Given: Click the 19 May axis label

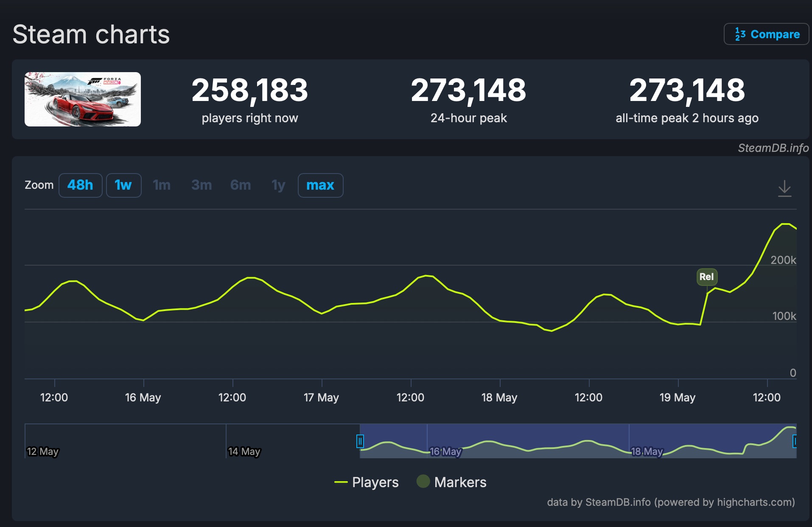Looking at the screenshot, I should [x=678, y=398].
